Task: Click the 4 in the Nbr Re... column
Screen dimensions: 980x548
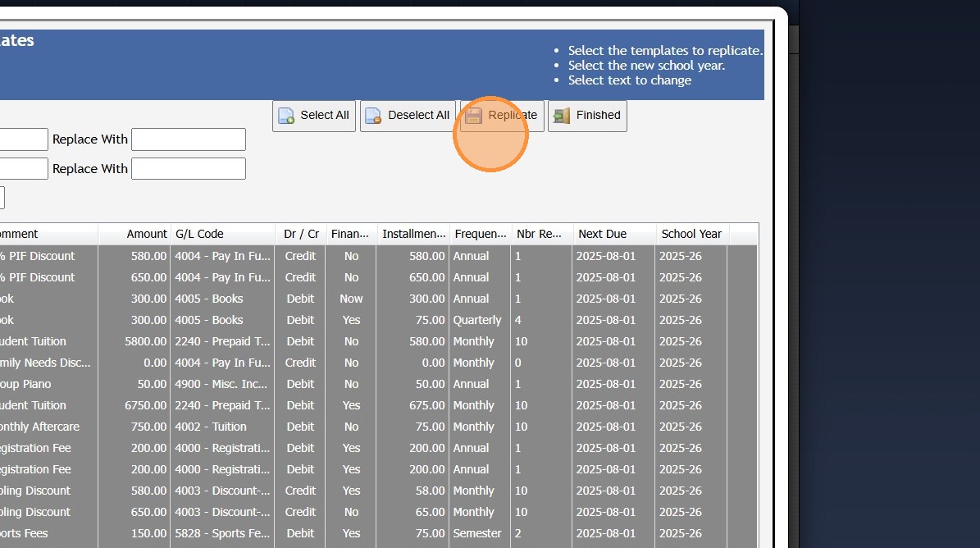Action: [x=518, y=320]
